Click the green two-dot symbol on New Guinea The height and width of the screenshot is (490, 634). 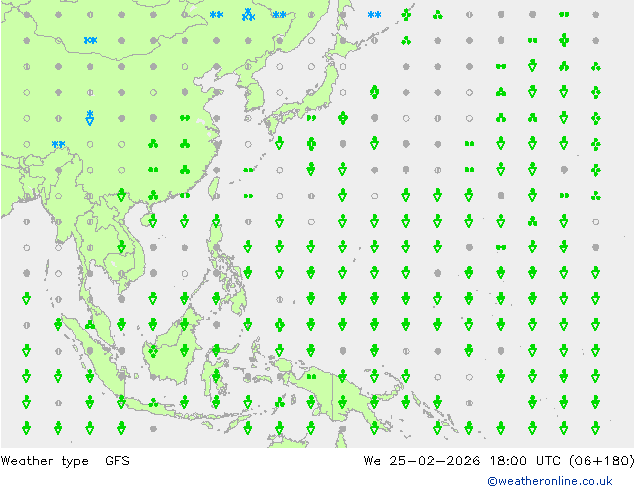(x=311, y=377)
